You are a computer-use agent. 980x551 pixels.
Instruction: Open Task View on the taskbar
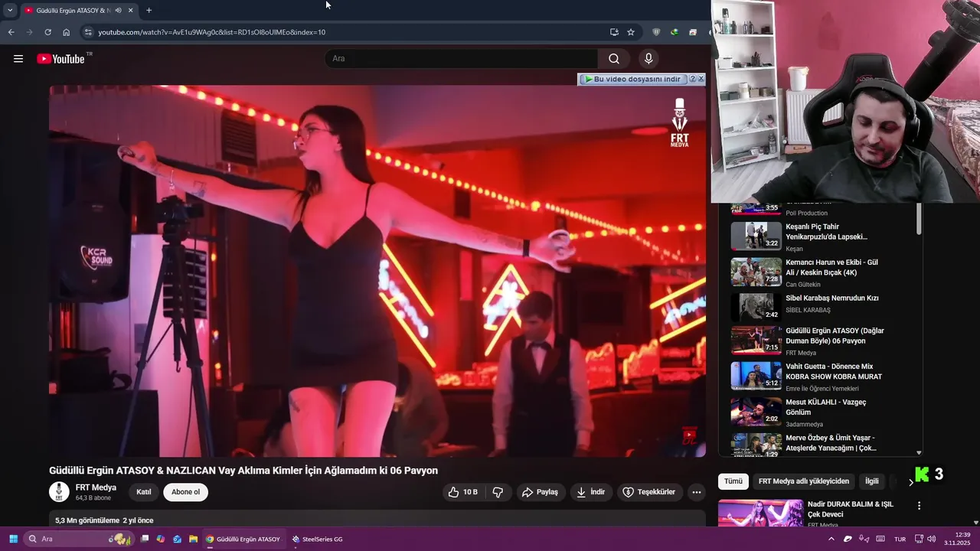[144, 539]
